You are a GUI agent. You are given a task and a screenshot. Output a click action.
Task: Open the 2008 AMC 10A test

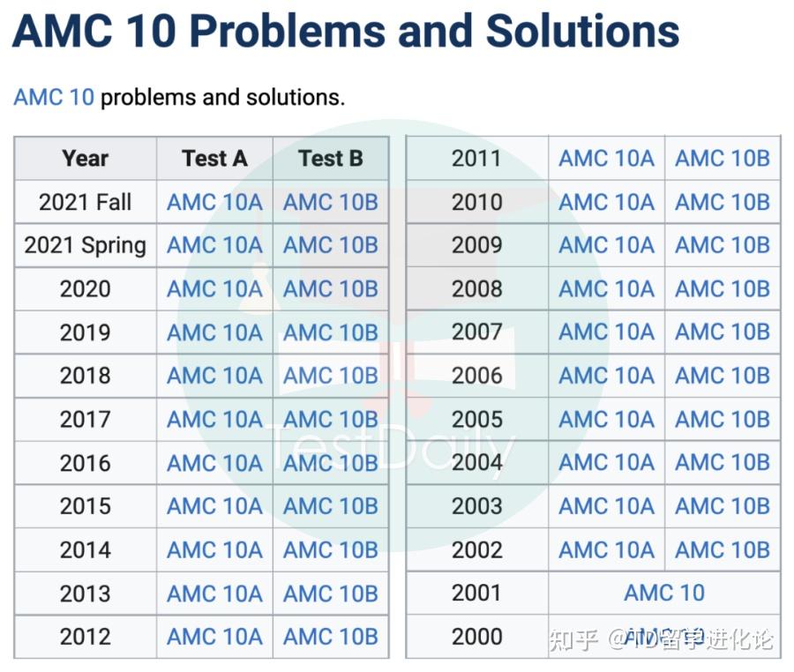coord(606,289)
